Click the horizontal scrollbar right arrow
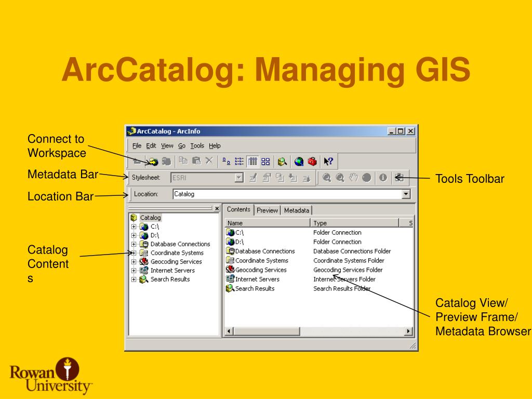532x399 pixels. point(408,331)
